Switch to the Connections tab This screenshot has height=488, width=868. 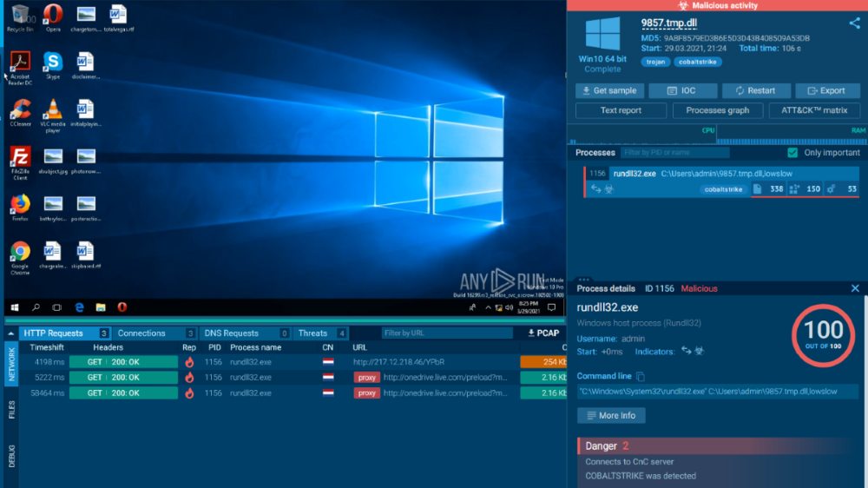[x=155, y=333]
